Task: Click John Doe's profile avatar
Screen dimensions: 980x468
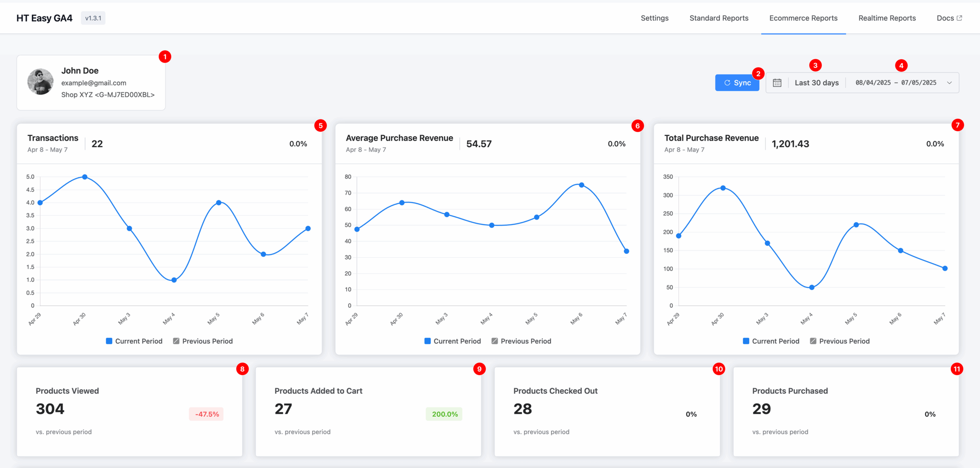Action: coord(41,82)
